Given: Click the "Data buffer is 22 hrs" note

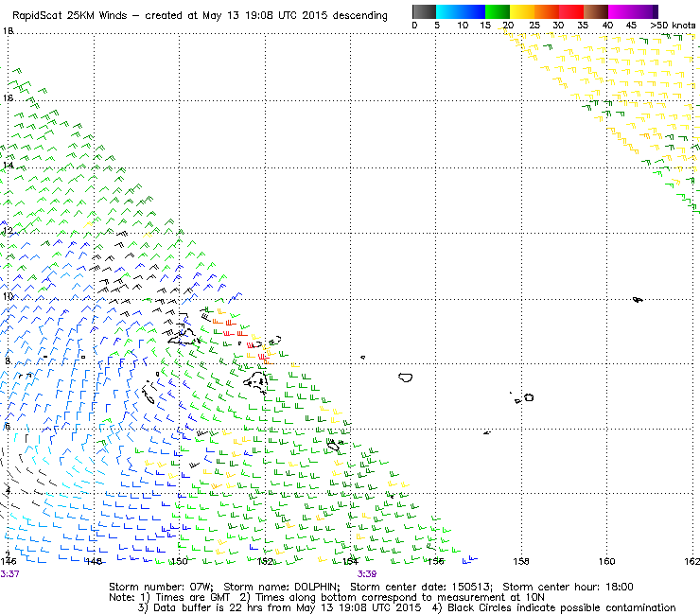Looking at the screenshot, I should pos(280,607).
